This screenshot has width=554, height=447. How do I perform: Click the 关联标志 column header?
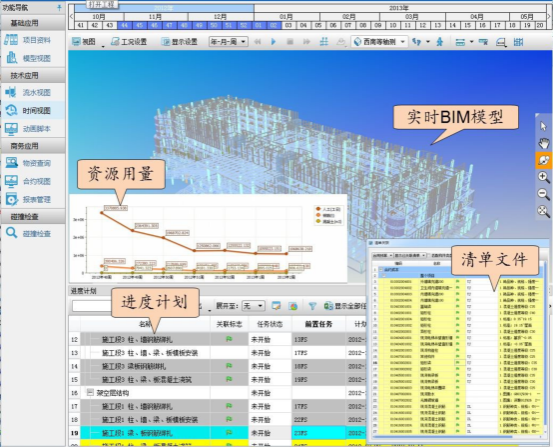pos(229,324)
